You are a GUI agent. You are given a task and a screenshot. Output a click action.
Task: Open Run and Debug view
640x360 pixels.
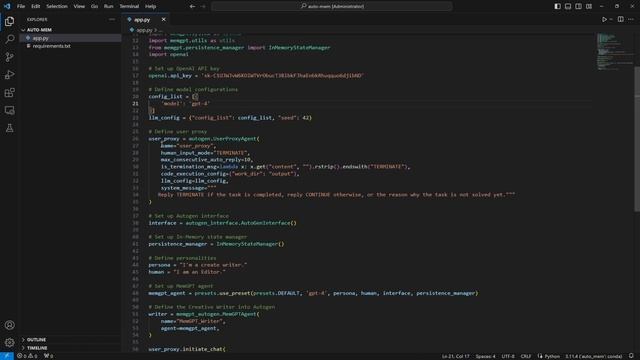[9, 75]
